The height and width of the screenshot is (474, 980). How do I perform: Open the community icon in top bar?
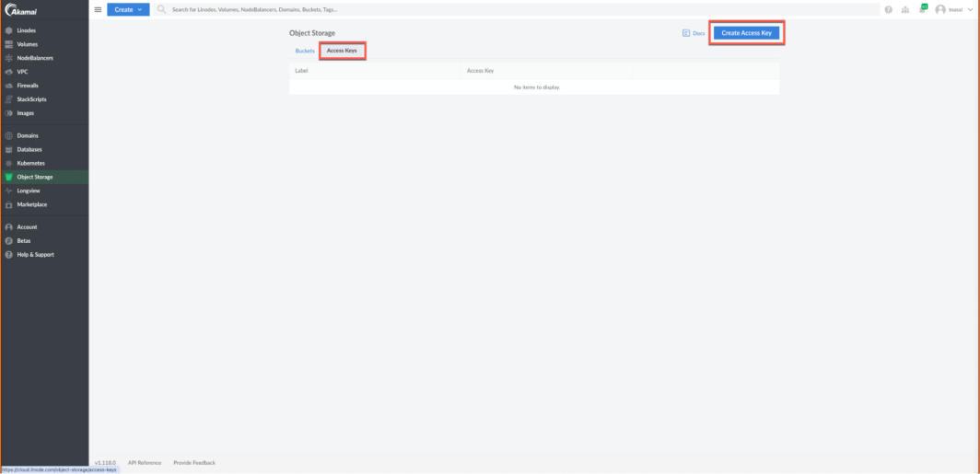[x=905, y=9]
